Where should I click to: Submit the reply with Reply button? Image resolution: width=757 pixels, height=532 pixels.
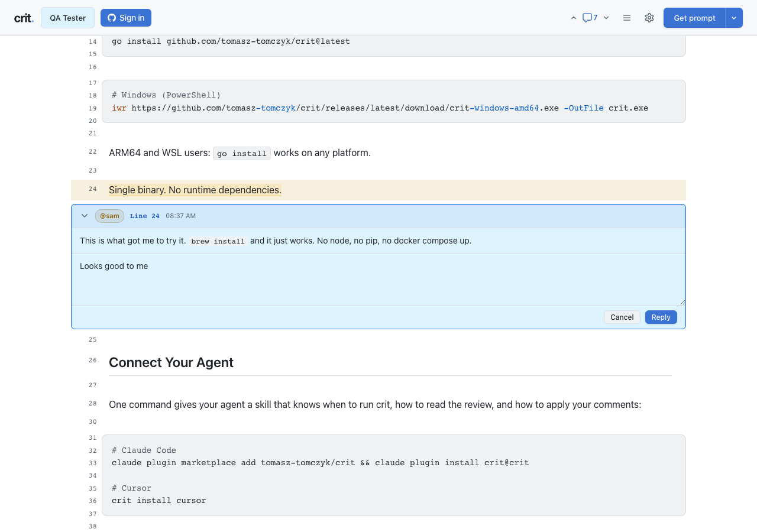(x=661, y=317)
